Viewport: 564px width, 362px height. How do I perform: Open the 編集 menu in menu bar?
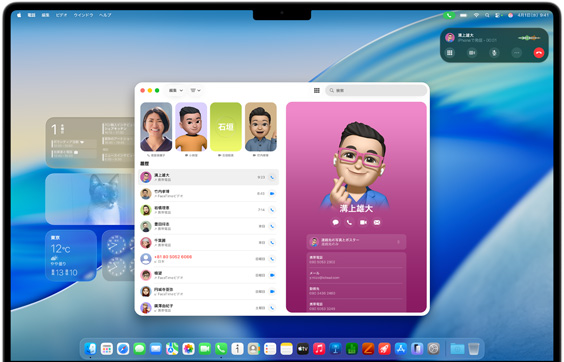click(x=45, y=15)
